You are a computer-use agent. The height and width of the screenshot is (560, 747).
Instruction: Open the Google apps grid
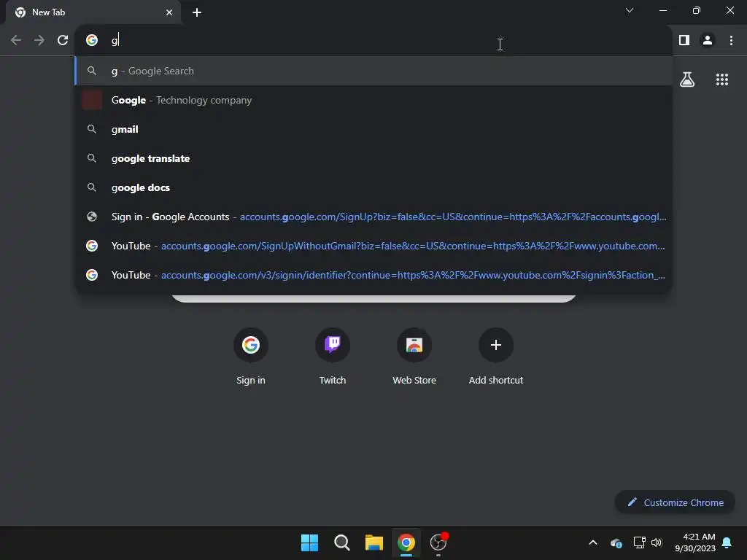coord(722,79)
